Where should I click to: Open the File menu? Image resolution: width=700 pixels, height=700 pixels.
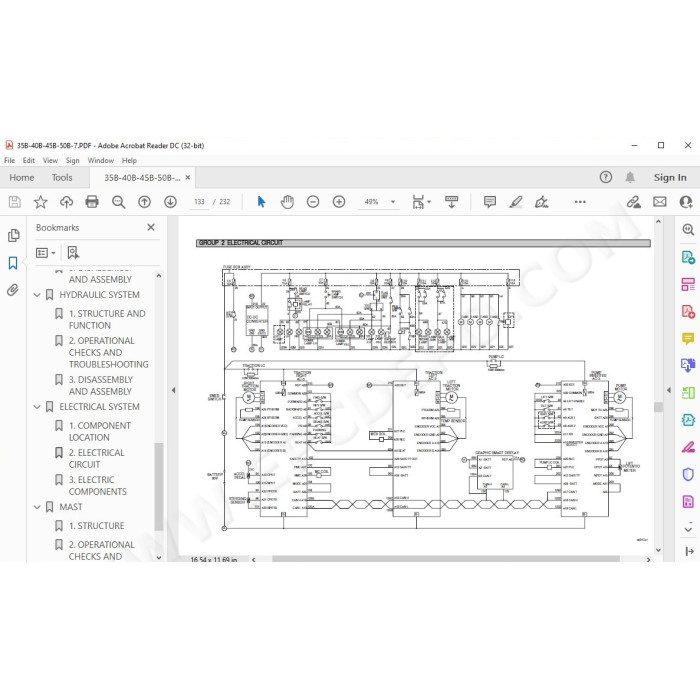(x=9, y=160)
